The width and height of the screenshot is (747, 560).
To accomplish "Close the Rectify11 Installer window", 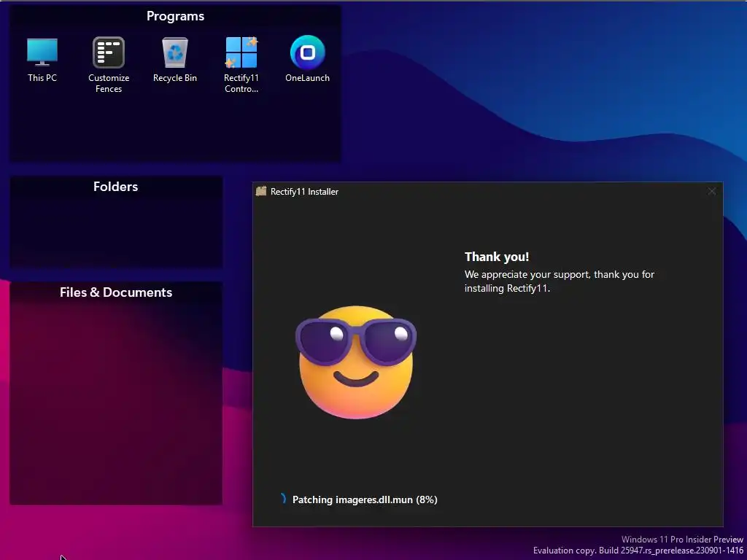I will (712, 192).
